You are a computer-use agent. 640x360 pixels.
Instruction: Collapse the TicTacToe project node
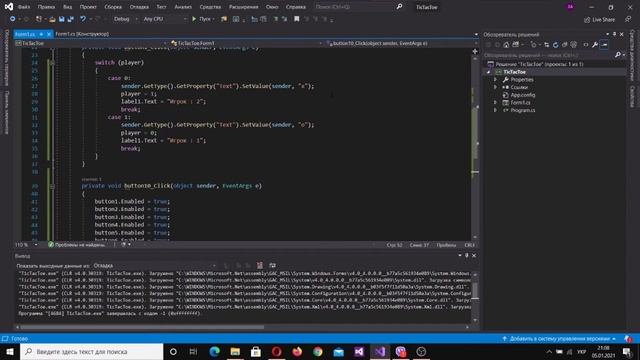point(488,72)
